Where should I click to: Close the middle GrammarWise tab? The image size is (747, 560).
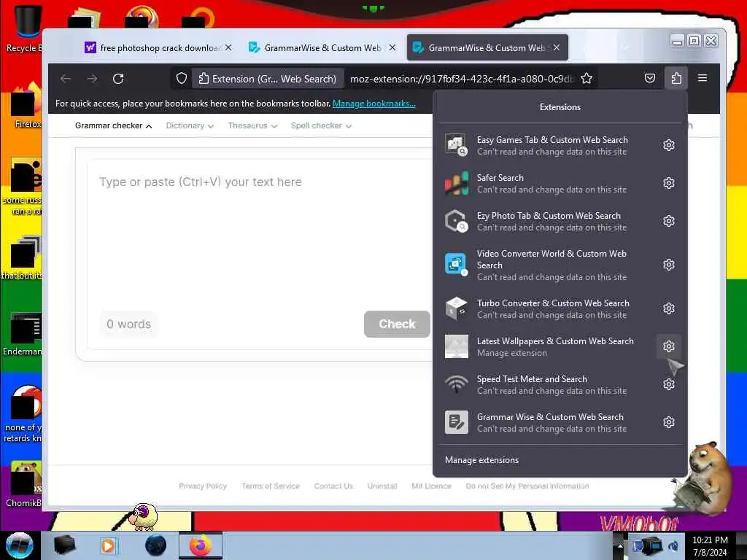coord(392,47)
